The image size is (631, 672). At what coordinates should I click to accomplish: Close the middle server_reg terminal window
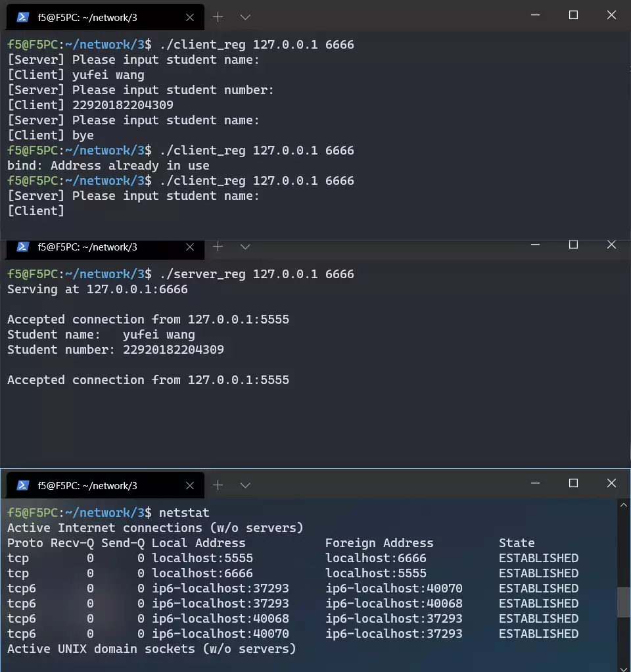pyautogui.click(x=611, y=245)
